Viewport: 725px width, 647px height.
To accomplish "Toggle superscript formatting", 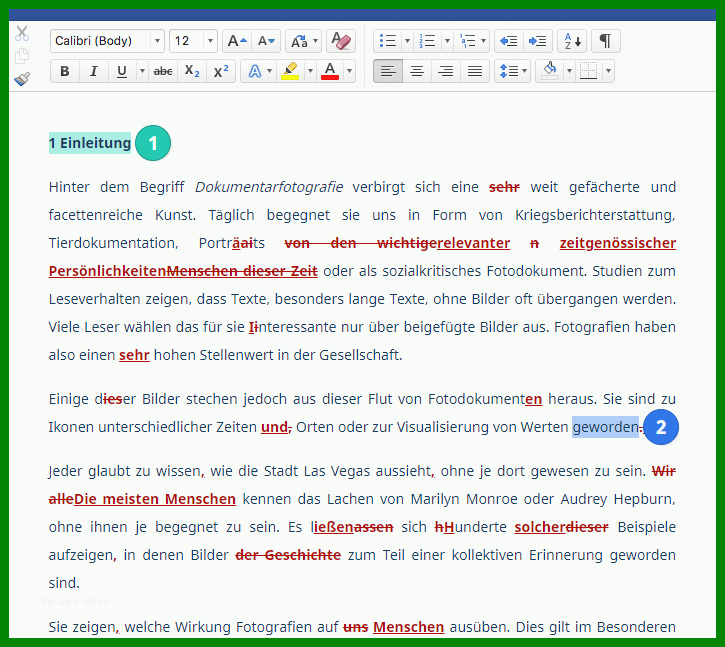I will 221,71.
